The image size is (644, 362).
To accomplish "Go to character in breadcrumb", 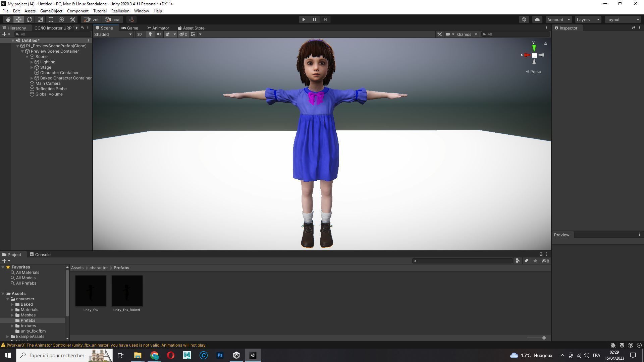I will pyautogui.click(x=99, y=268).
